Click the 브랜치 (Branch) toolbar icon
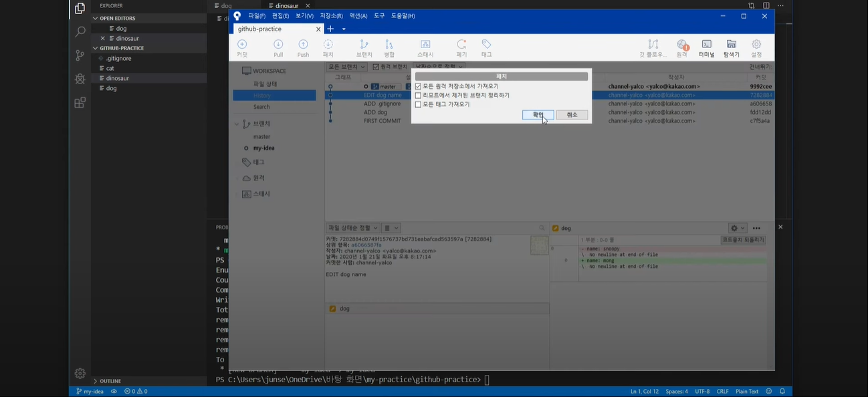This screenshot has height=397, width=868. pyautogui.click(x=364, y=48)
